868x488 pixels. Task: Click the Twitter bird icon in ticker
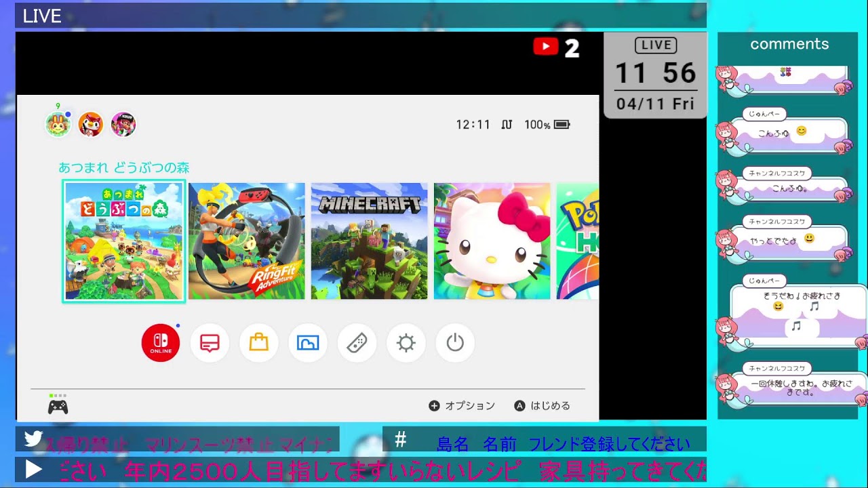click(x=33, y=439)
